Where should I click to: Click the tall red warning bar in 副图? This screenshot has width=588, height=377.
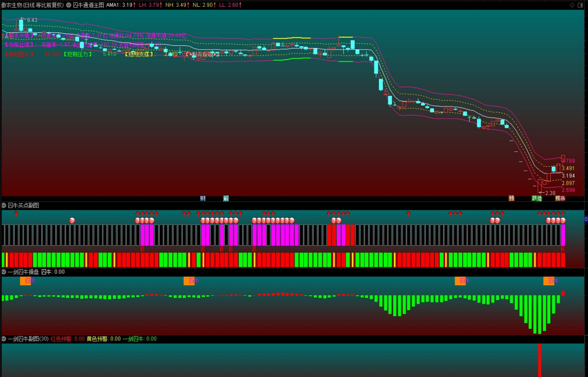point(540,360)
